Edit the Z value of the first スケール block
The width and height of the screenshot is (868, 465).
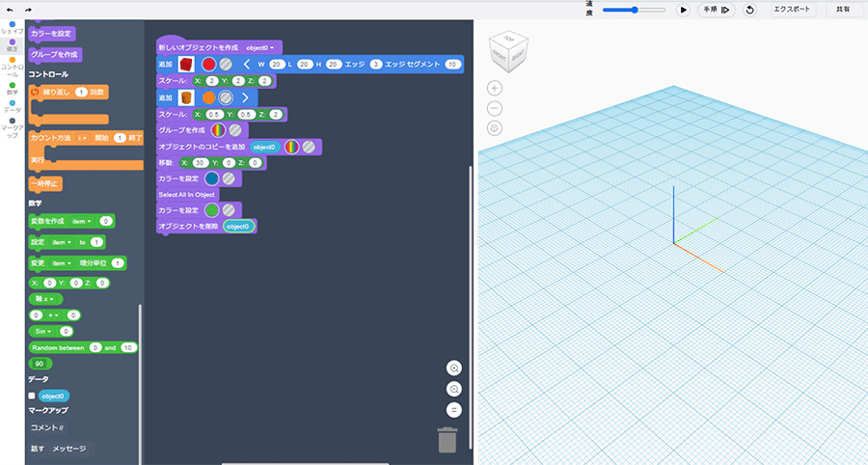(x=266, y=81)
